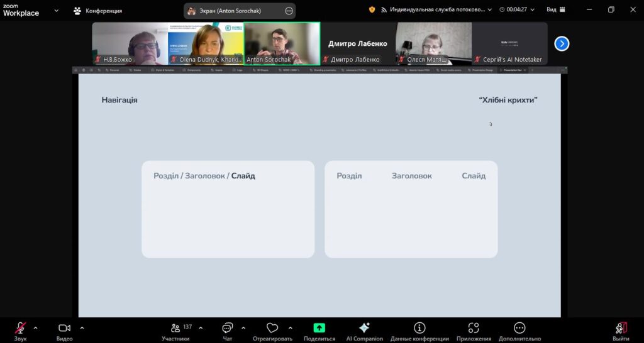Open AI Companion sparkle icon
The height and width of the screenshot is (343, 644).
pyautogui.click(x=364, y=328)
